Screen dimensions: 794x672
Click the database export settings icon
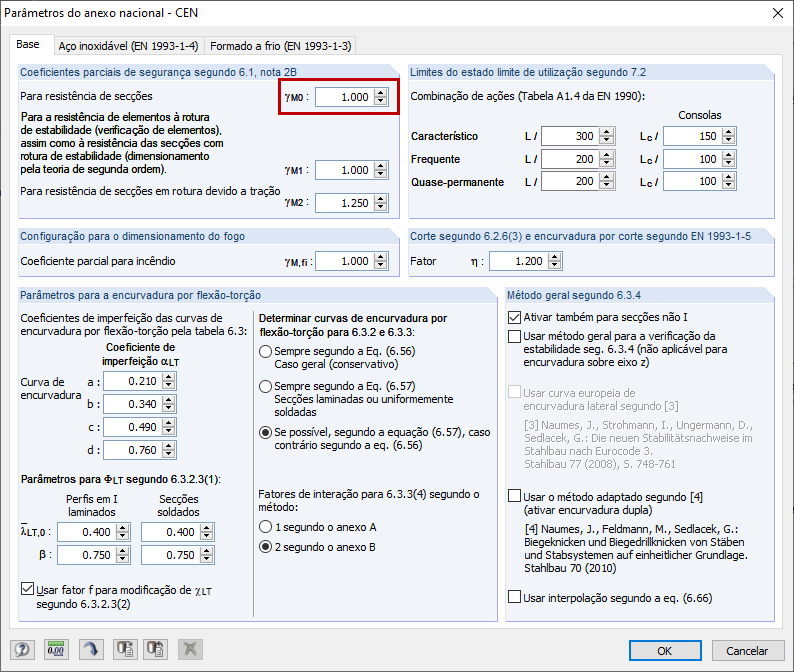pos(125,649)
